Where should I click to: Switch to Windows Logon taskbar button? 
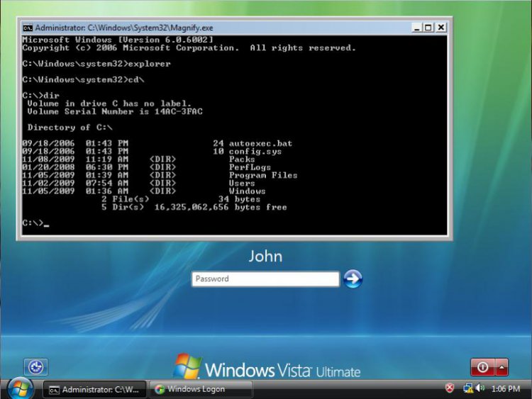click(x=201, y=390)
